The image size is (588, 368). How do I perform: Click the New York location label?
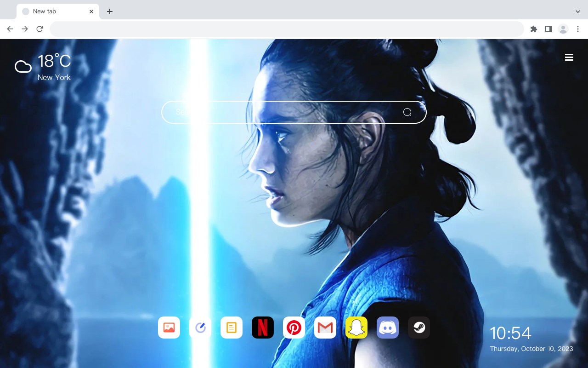(x=54, y=77)
